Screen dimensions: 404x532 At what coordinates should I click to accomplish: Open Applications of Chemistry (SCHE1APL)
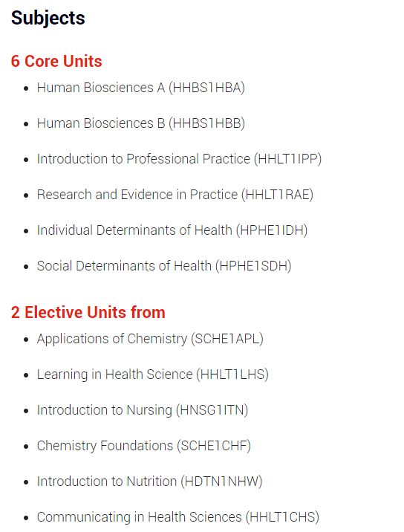click(150, 339)
